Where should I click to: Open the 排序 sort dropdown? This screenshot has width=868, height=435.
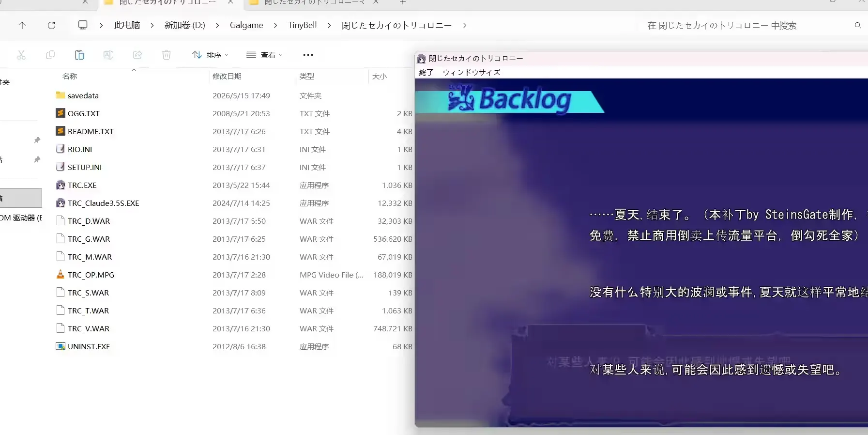[210, 55]
